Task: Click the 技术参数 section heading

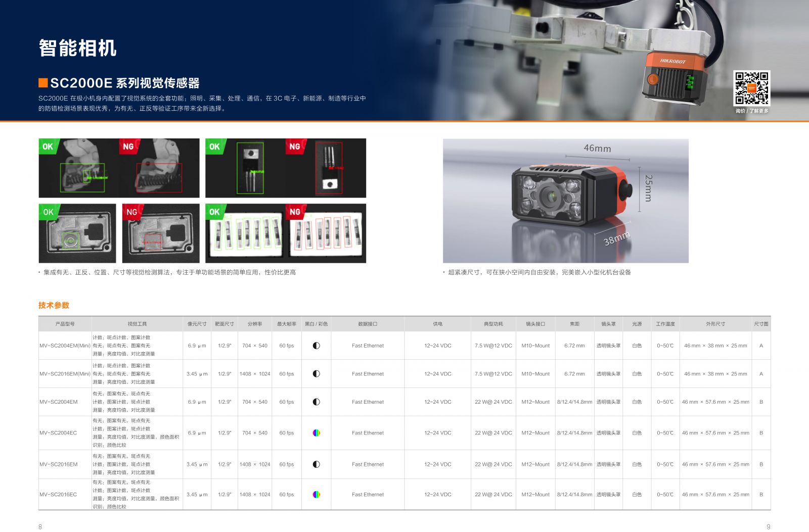Action: (54, 305)
